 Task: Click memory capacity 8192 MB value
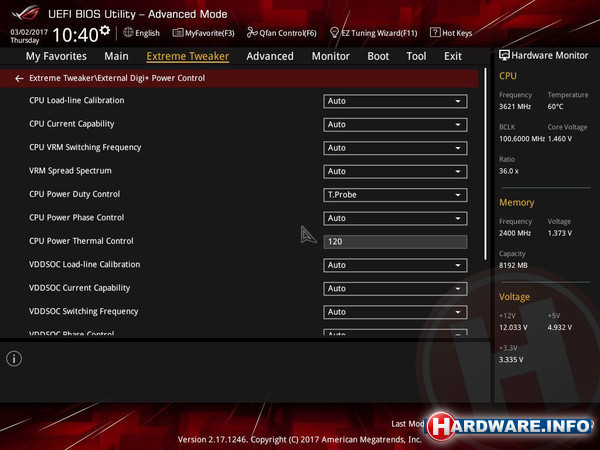pos(513,266)
